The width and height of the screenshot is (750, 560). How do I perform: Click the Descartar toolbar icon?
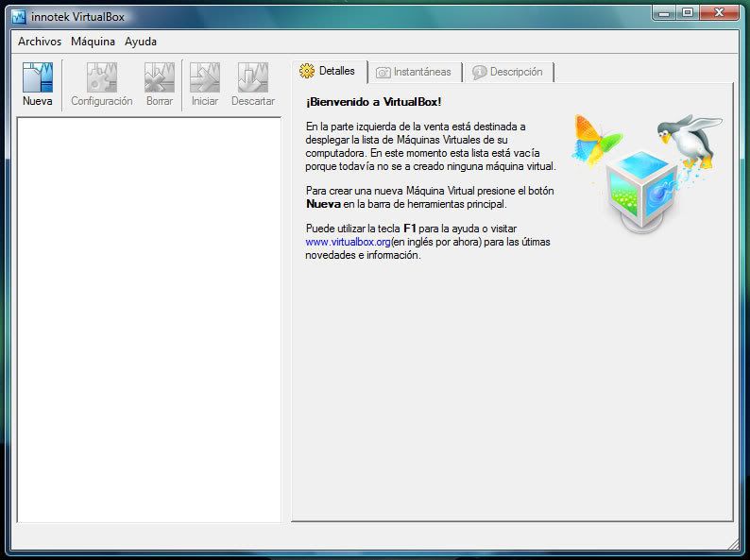tap(253, 84)
